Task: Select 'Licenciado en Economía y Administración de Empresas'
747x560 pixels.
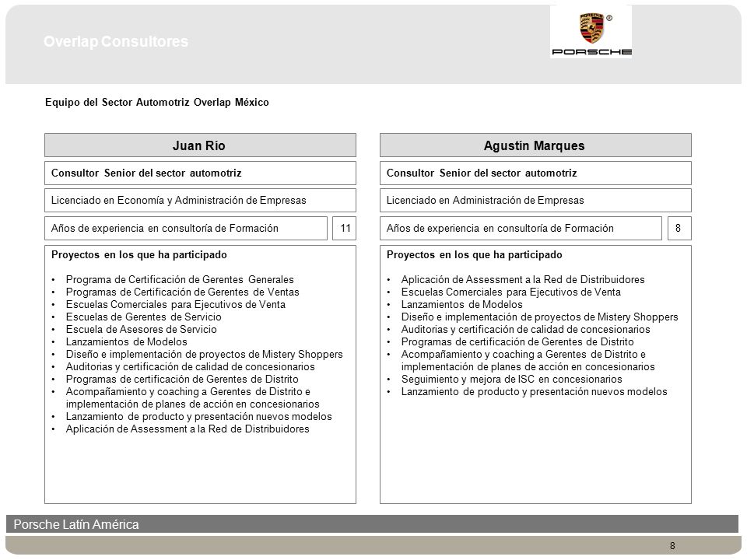Action: tap(200, 201)
